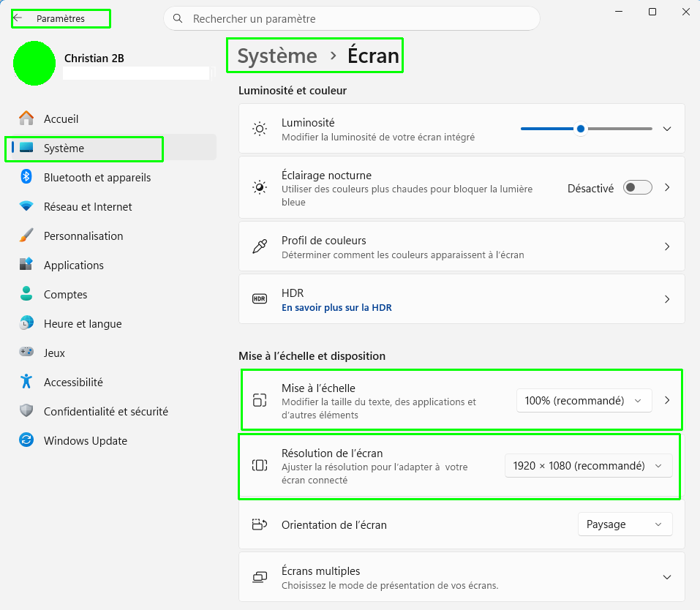Open the Mise à l'échelle 100% dropdown
Screen dimensions: 700x610
click(584, 401)
